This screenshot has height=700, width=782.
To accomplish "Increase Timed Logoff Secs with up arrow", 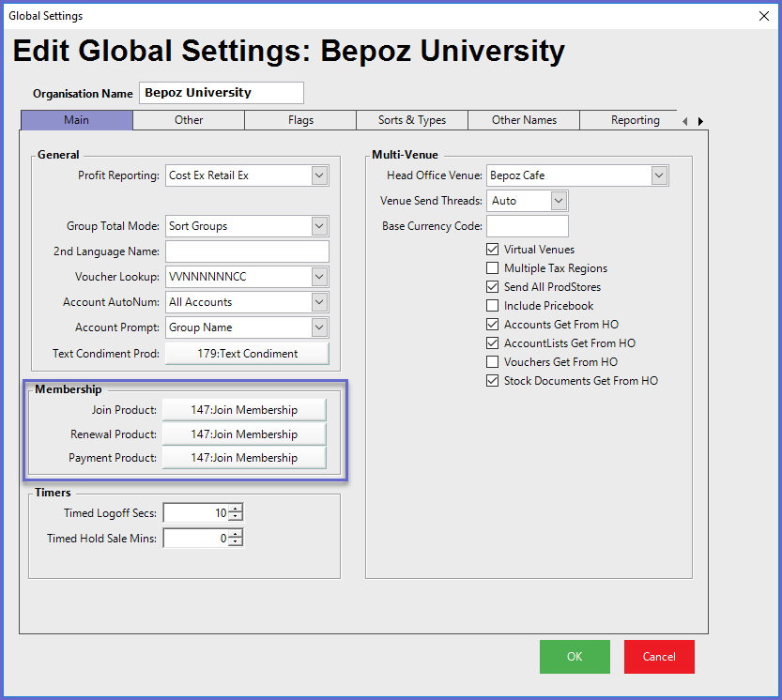I will [x=236, y=509].
